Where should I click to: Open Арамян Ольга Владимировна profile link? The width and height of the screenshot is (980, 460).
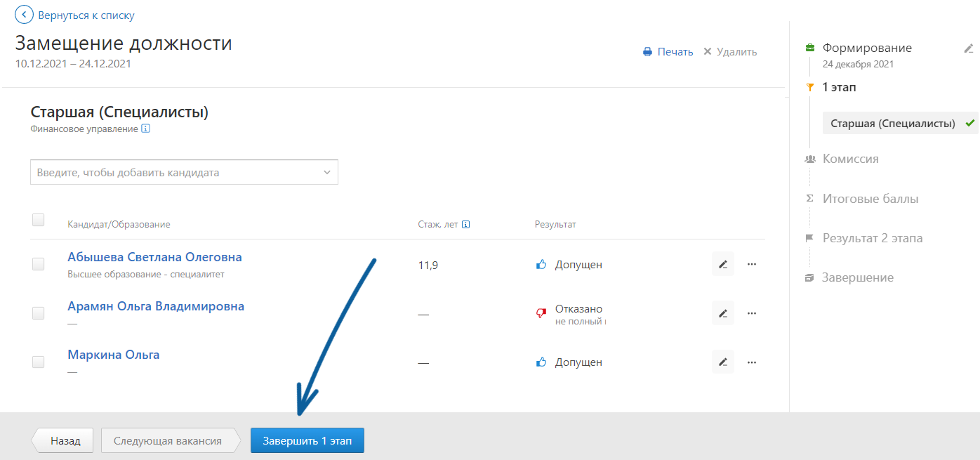156,306
